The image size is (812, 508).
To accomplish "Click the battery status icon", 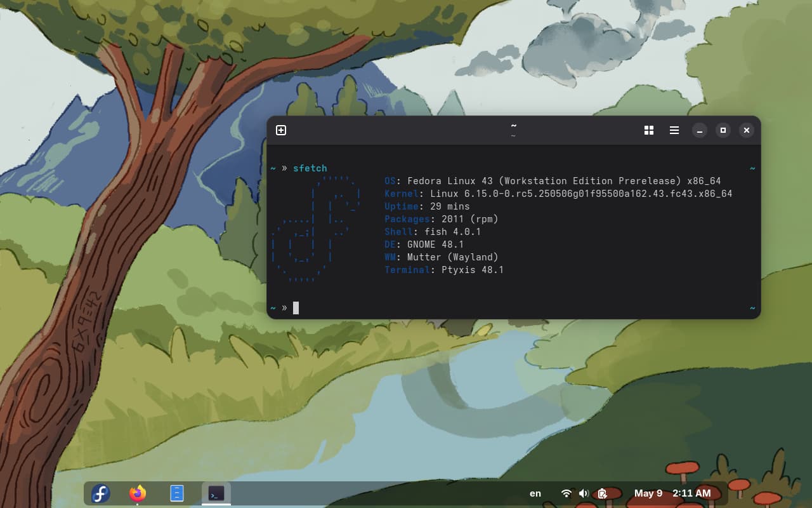I will 602,493.
